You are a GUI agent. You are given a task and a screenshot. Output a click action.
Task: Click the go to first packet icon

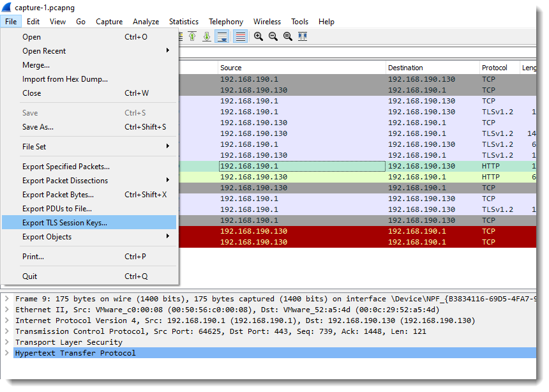coord(192,37)
